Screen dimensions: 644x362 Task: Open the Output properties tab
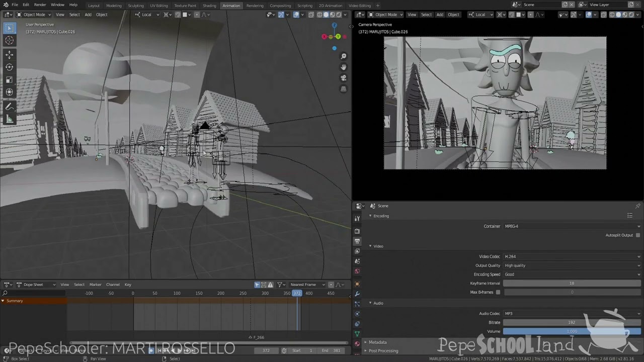(357, 241)
